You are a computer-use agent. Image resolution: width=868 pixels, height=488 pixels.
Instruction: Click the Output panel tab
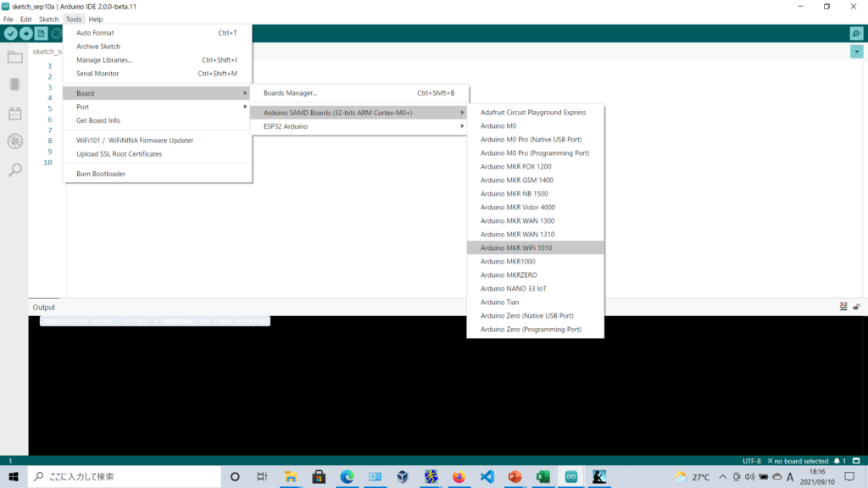[x=44, y=307]
